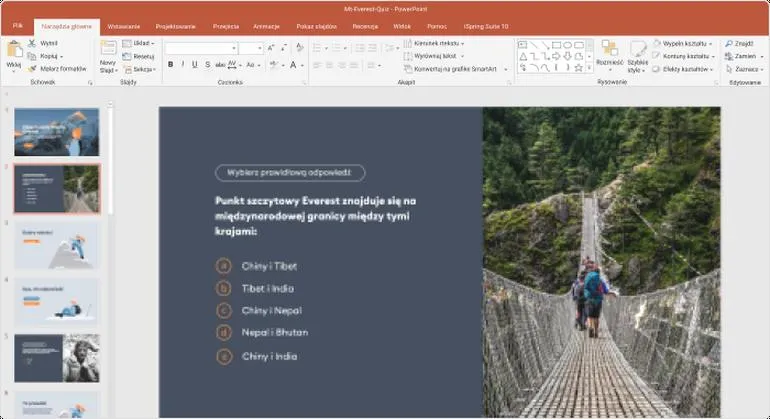Open the Zamień dropdown

[x=744, y=56]
